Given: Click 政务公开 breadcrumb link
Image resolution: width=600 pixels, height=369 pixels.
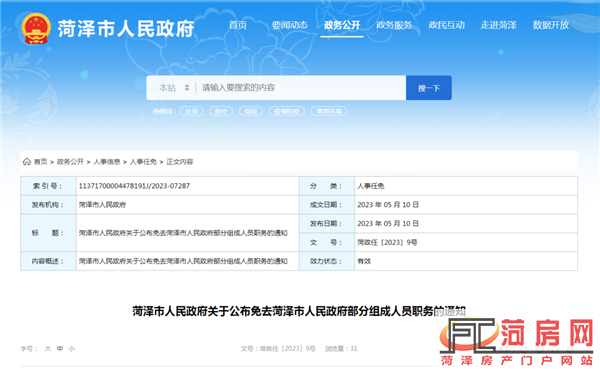Looking at the screenshot, I should coord(70,162).
